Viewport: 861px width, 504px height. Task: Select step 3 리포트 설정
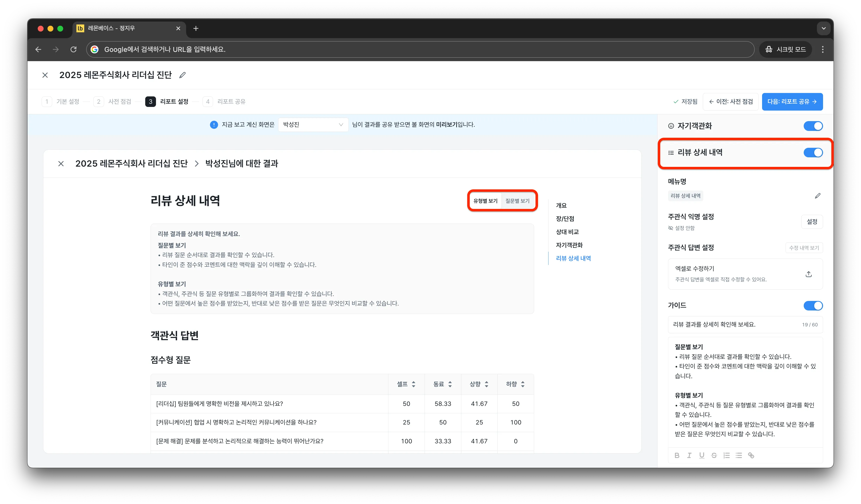tap(167, 102)
